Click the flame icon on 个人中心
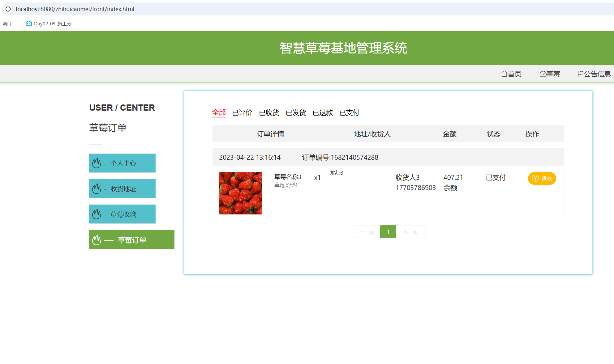Image resolution: width=614 pixels, height=364 pixels. tap(97, 163)
